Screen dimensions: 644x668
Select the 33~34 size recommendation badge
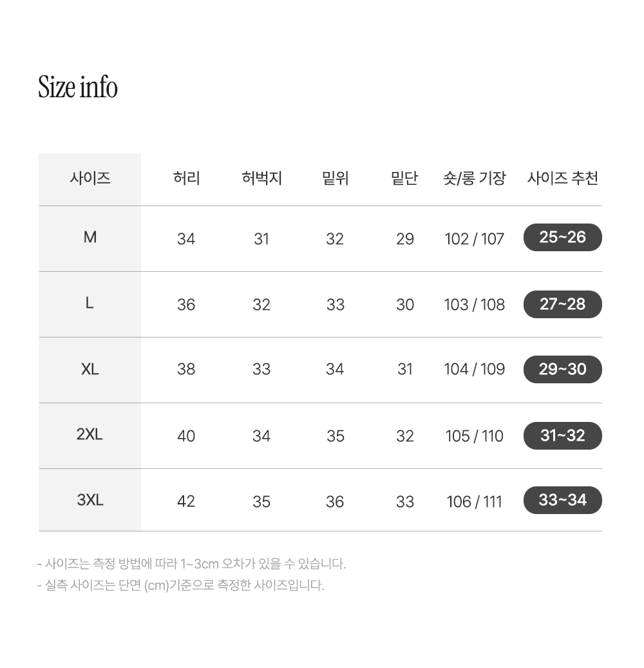coord(562,500)
